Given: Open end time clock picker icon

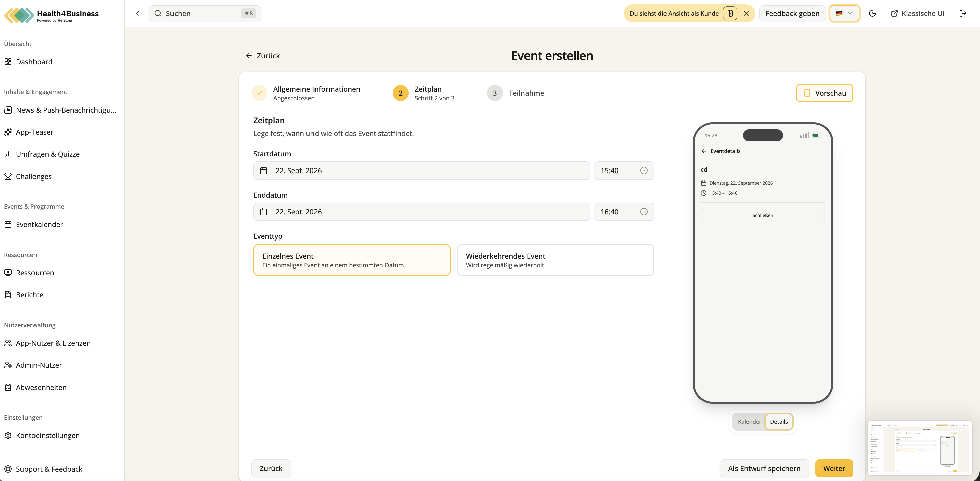Looking at the screenshot, I should pyautogui.click(x=644, y=212).
